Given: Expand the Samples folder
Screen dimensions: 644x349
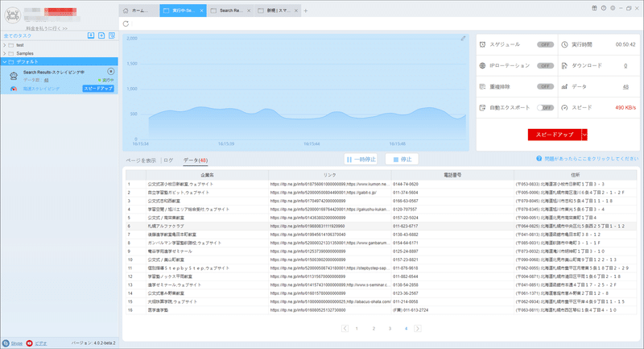Looking at the screenshot, I should (5, 53).
